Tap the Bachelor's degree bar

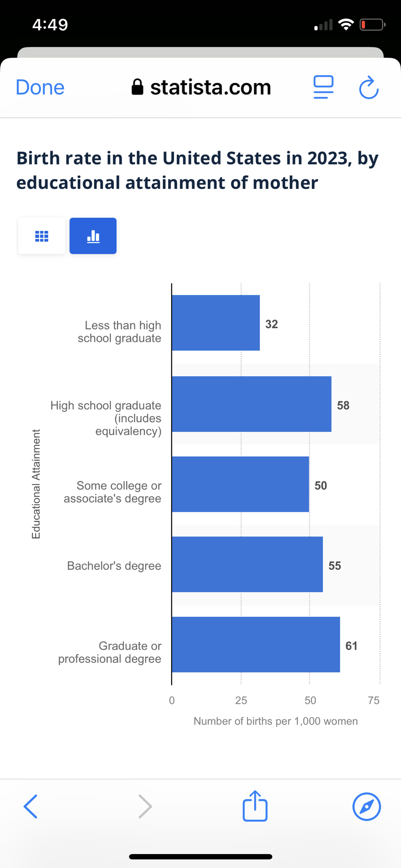click(x=247, y=564)
